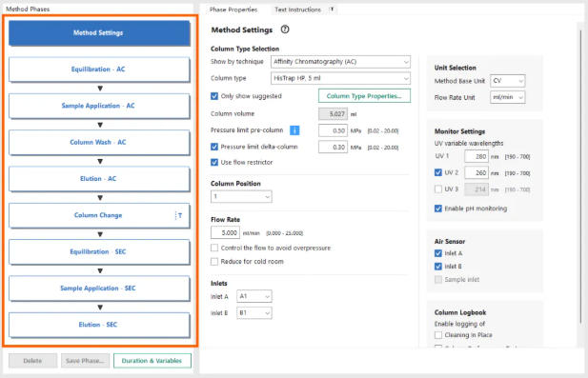Select the Method Settings phase
Viewport: 588px width, 378px height.
(99, 33)
